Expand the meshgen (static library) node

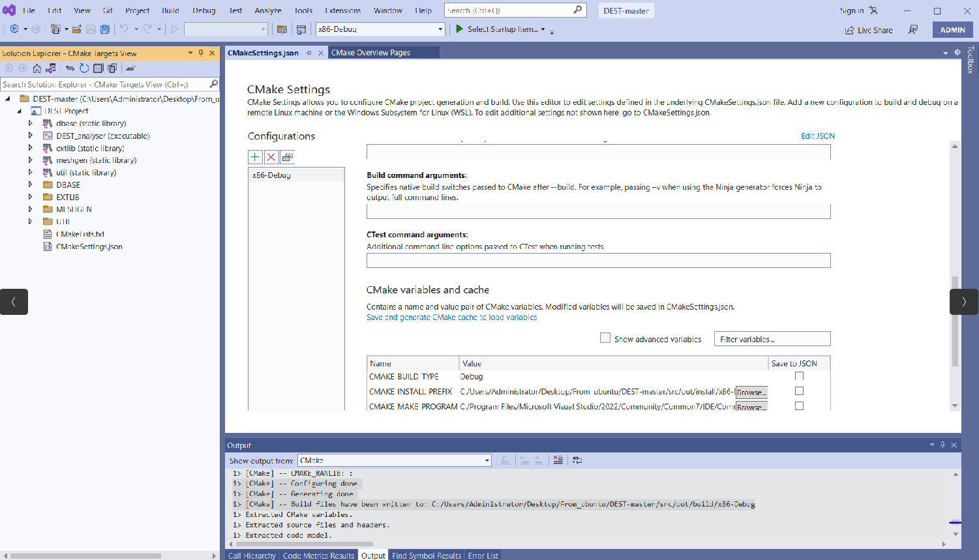tap(30, 160)
